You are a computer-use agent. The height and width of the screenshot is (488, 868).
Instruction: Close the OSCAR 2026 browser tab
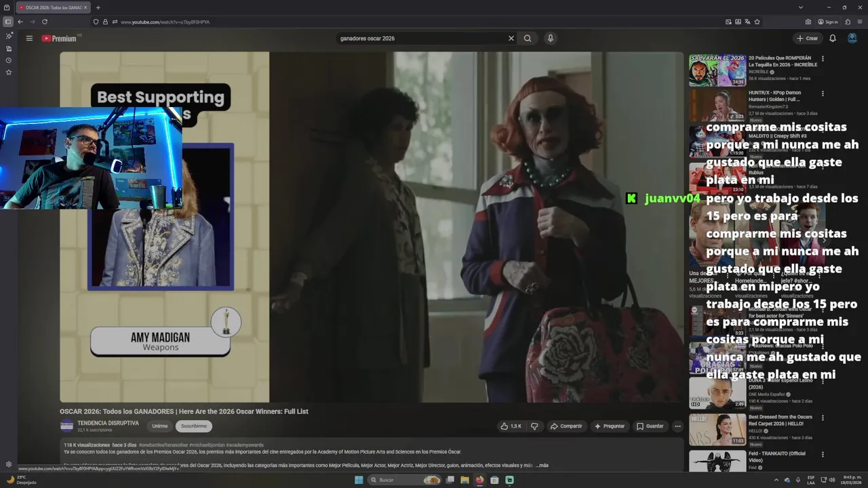coord(85,7)
